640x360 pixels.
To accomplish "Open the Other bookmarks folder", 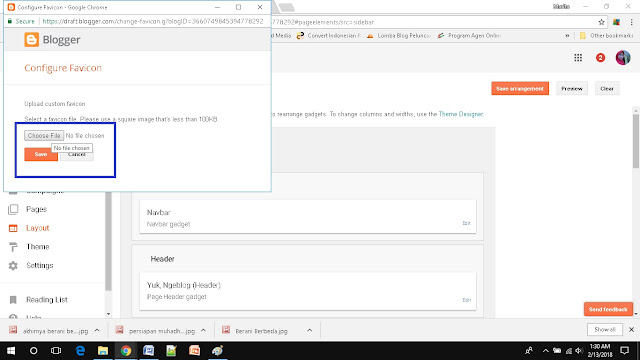I will point(607,36).
